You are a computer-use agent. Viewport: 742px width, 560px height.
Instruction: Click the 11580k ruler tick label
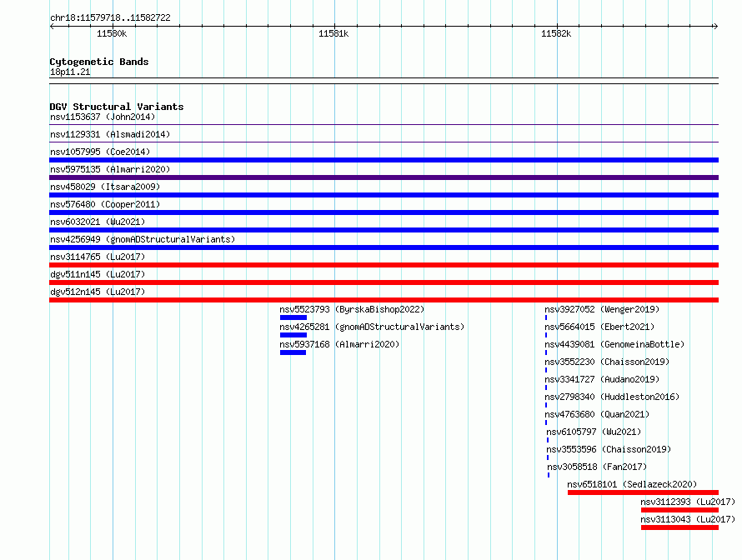[x=112, y=33]
